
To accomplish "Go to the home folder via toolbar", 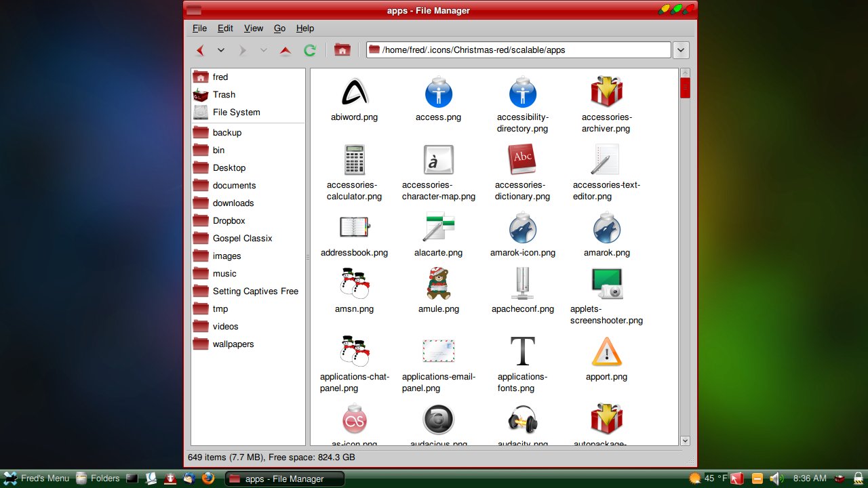I will (342, 50).
